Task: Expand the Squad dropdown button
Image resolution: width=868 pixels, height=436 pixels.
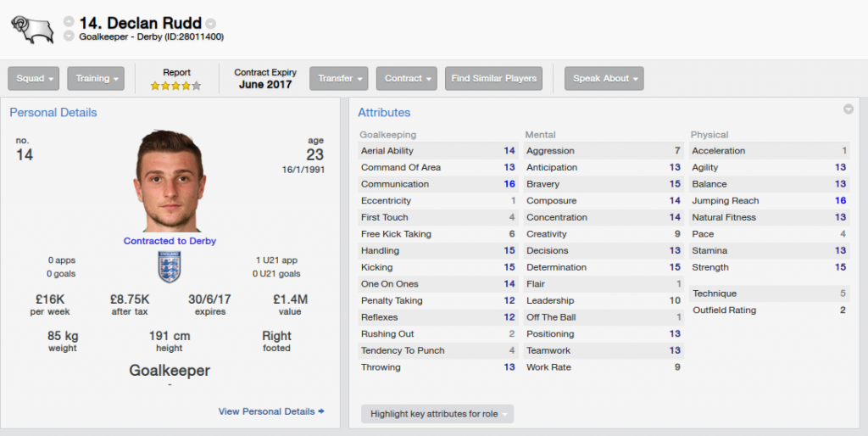Action: pyautogui.click(x=34, y=79)
